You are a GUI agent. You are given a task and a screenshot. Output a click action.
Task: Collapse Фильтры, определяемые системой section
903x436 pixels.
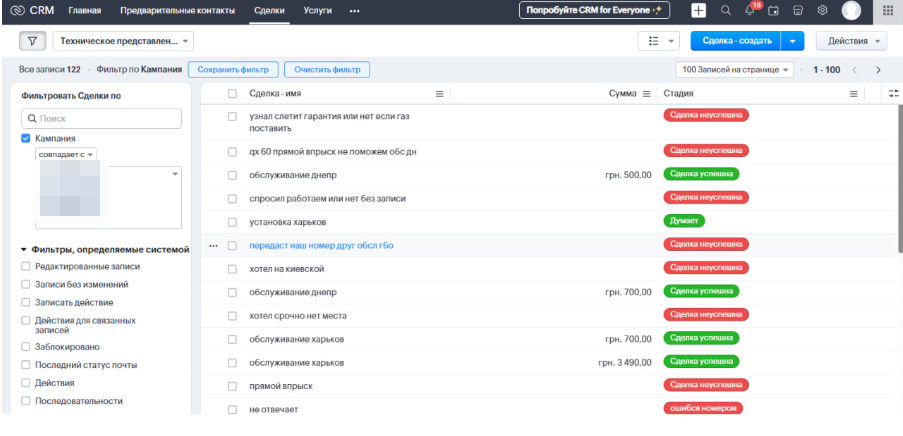tap(24, 249)
